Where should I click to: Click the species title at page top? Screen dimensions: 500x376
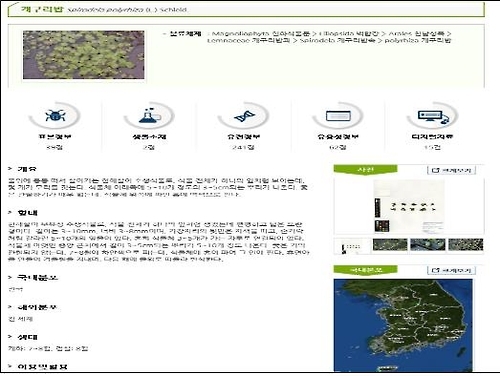pos(104,9)
